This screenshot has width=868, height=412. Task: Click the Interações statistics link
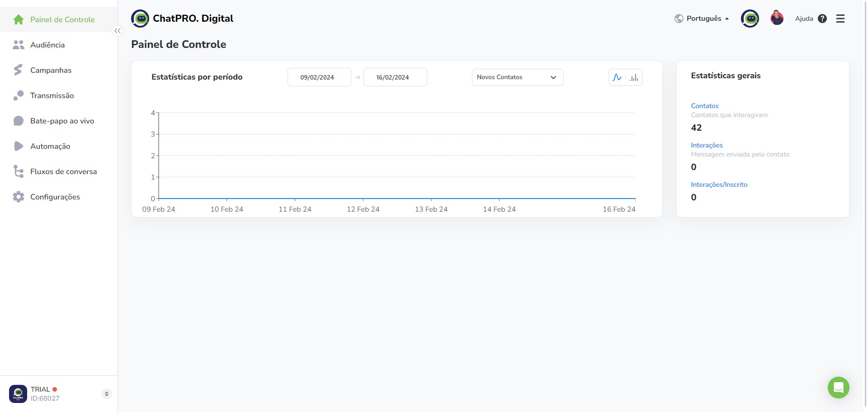click(x=707, y=145)
